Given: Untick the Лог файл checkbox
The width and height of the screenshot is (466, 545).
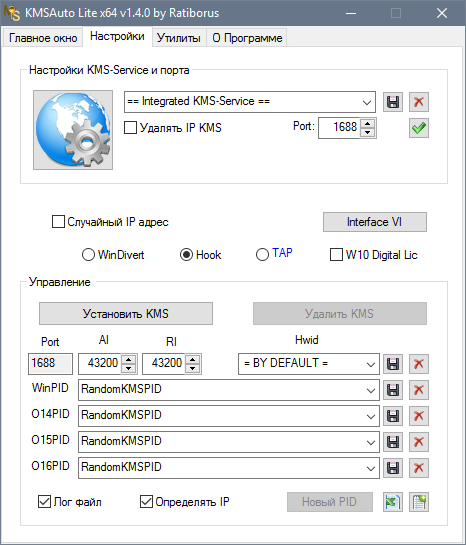Looking at the screenshot, I should click(x=44, y=502).
